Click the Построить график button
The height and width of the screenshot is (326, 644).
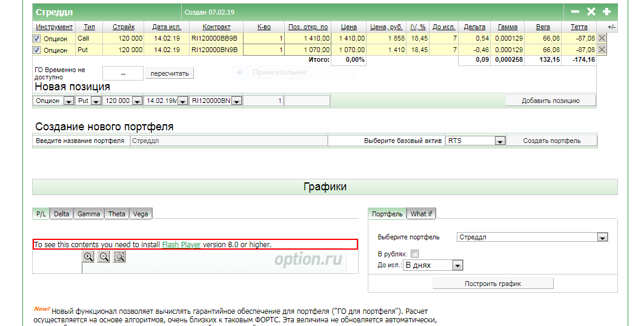coord(493,284)
